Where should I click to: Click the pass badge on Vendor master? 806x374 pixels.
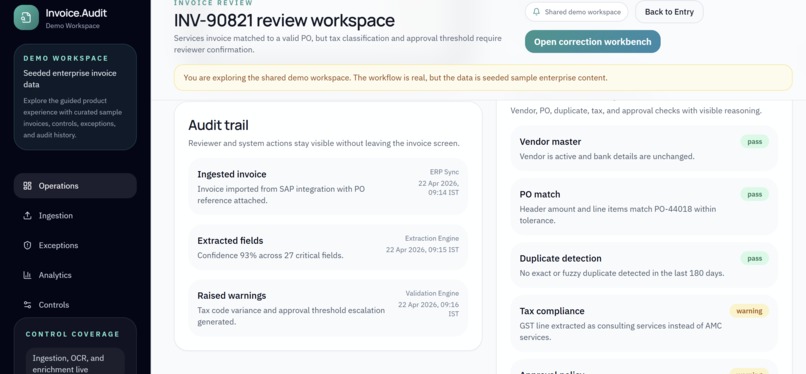click(x=755, y=142)
